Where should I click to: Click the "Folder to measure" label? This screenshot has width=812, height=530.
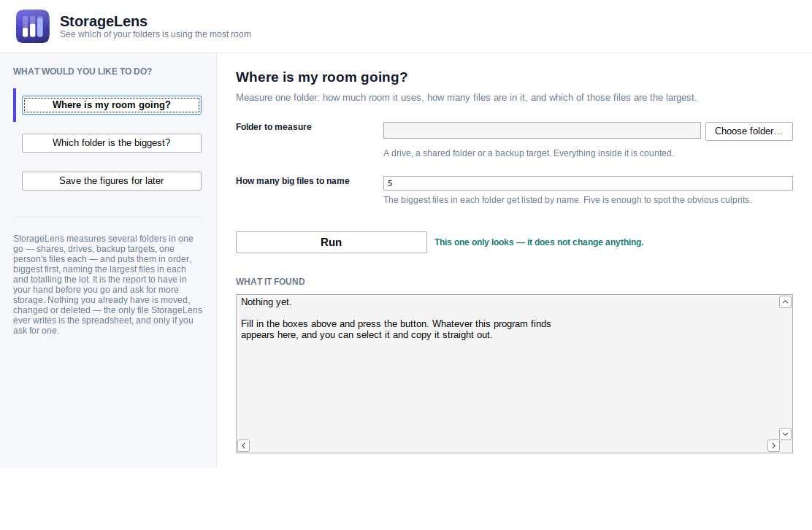273,127
